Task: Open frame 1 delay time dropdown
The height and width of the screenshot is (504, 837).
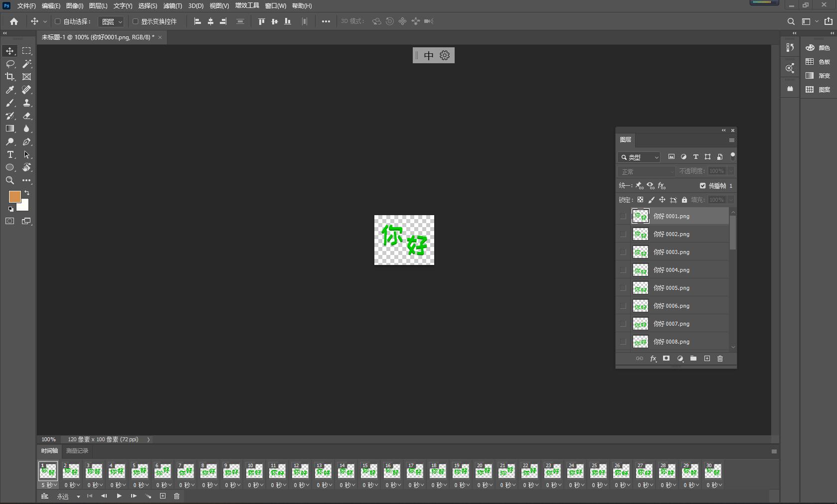Action: (x=49, y=485)
